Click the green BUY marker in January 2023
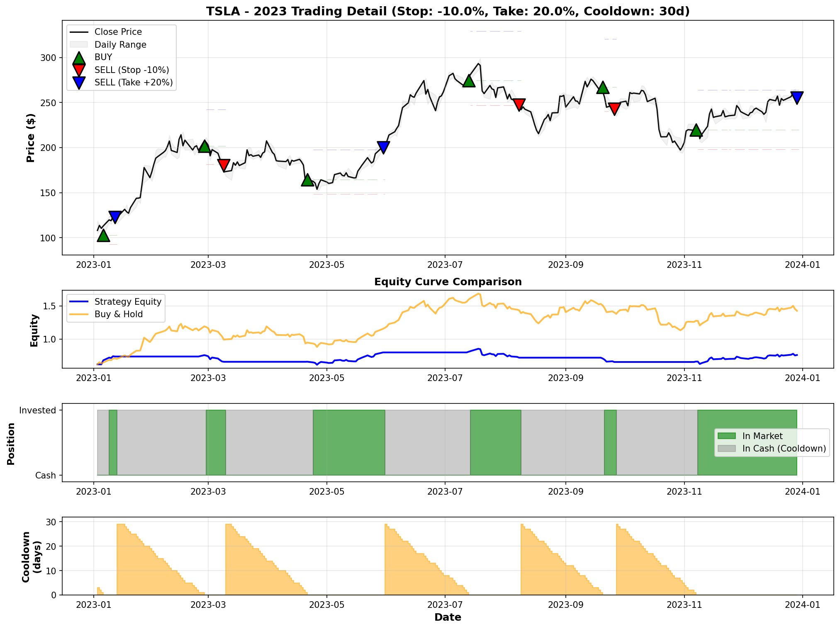Screen dimensions: 840x629 [103, 236]
